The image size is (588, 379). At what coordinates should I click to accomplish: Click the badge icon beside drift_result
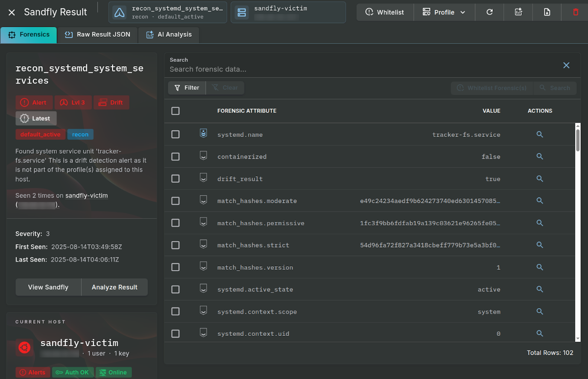tap(203, 178)
